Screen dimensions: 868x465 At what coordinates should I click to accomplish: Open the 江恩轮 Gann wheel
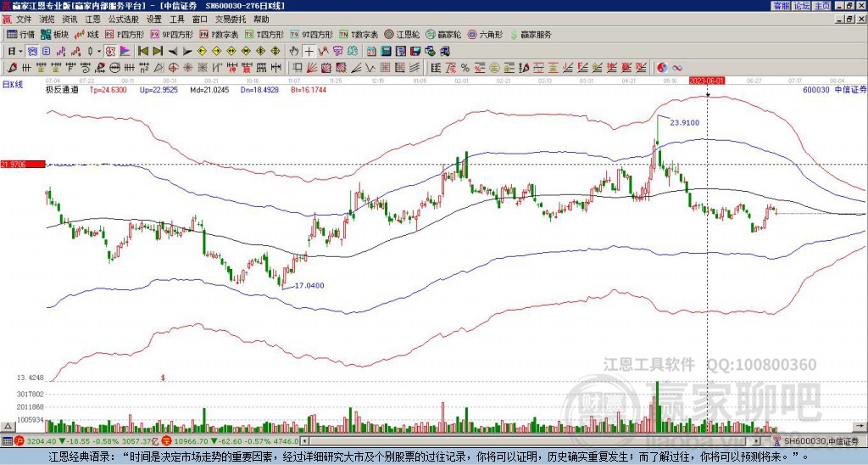402,34
